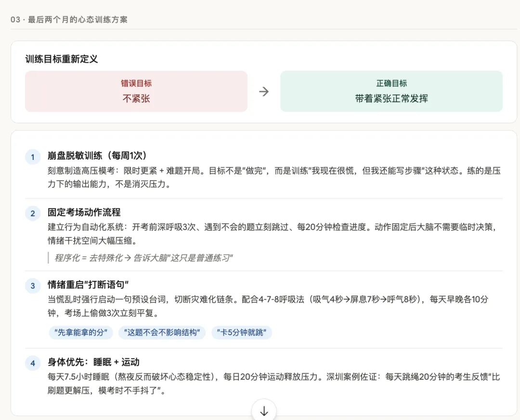Toggle the red 错误目标 card
Screen dimensions: 520x420
pyautogui.click(x=136, y=92)
